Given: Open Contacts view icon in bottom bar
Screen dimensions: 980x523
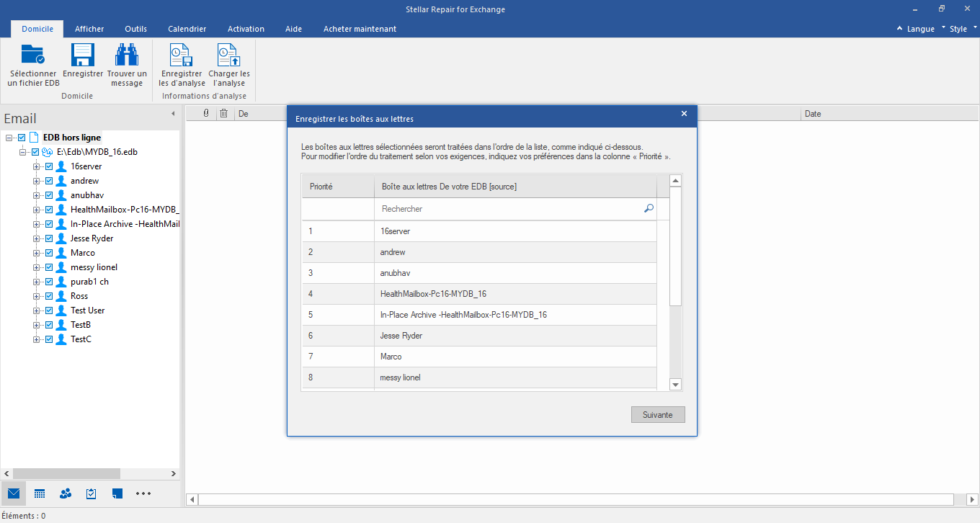Looking at the screenshot, I should [66, 493].
